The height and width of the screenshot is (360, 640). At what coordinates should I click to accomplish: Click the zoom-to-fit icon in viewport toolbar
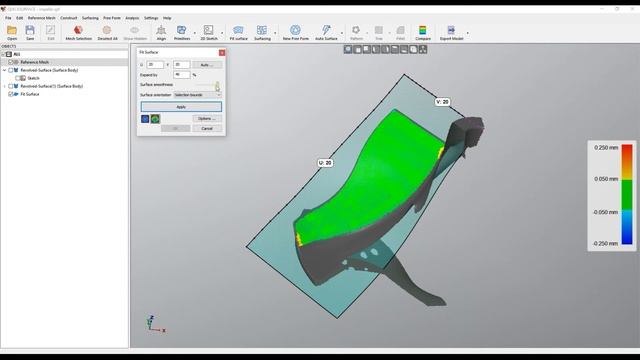click(348, 49)
